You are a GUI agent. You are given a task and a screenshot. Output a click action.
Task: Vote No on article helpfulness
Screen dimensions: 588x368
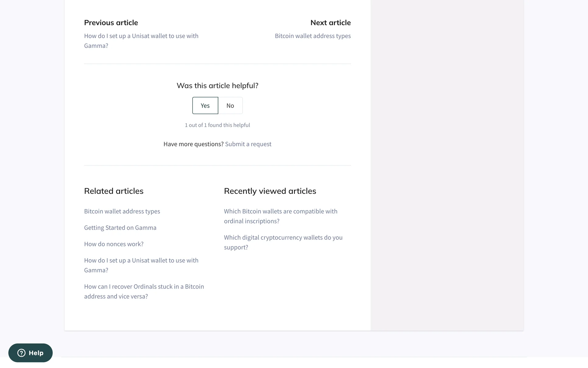click(230, 105)
